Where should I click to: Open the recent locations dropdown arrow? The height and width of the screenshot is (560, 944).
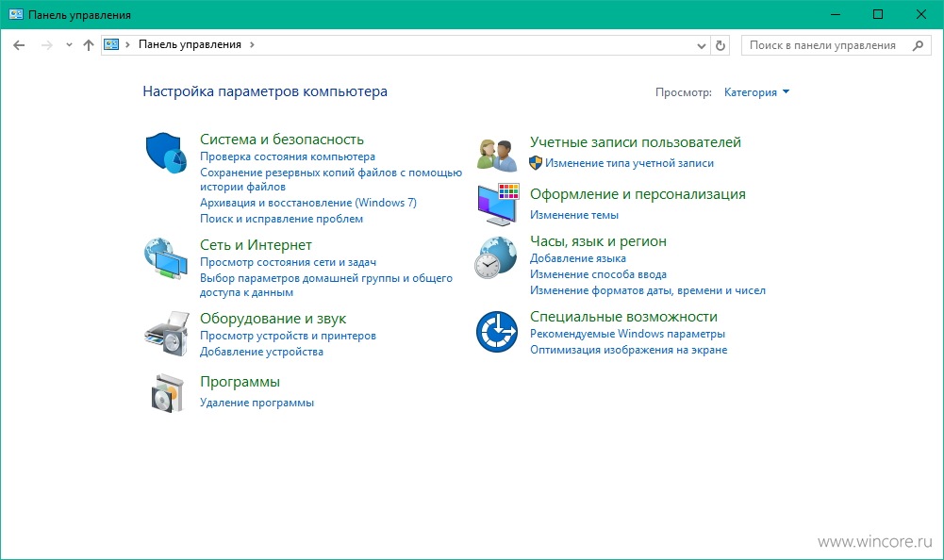click(69, 45)
